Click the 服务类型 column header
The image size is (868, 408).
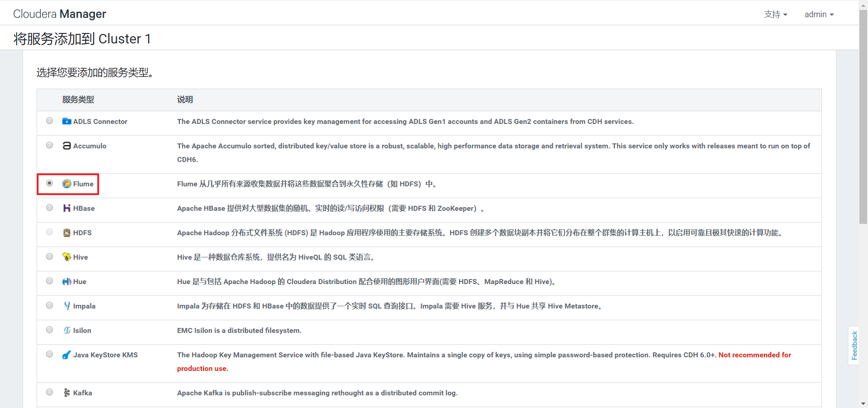(78, 100)
